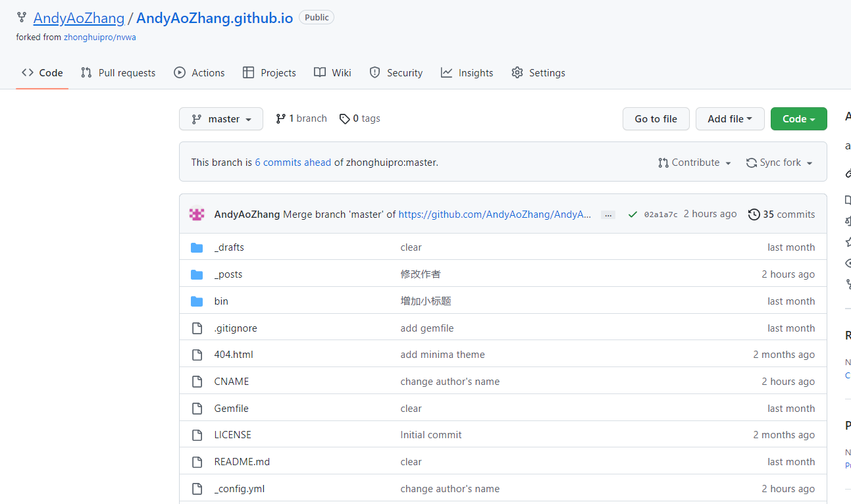Open the 'add minima theme' commit message
The height and width of the screenshot is (504, 851).
coord(443,355)
